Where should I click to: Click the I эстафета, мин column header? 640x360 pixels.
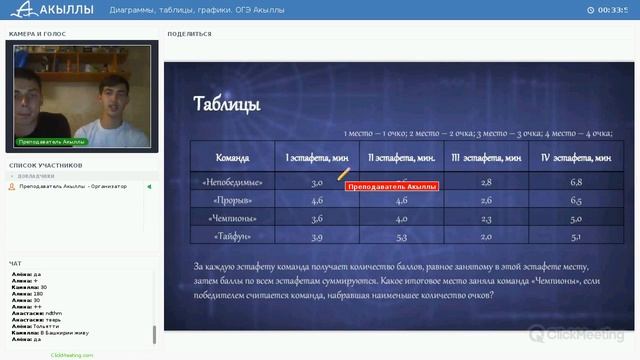(x=317, y=158)
